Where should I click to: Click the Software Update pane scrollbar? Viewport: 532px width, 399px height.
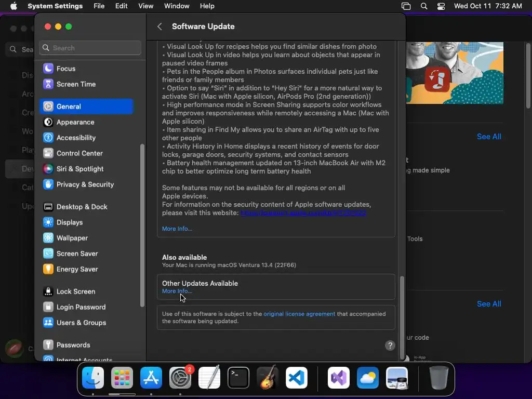[402, 317]
